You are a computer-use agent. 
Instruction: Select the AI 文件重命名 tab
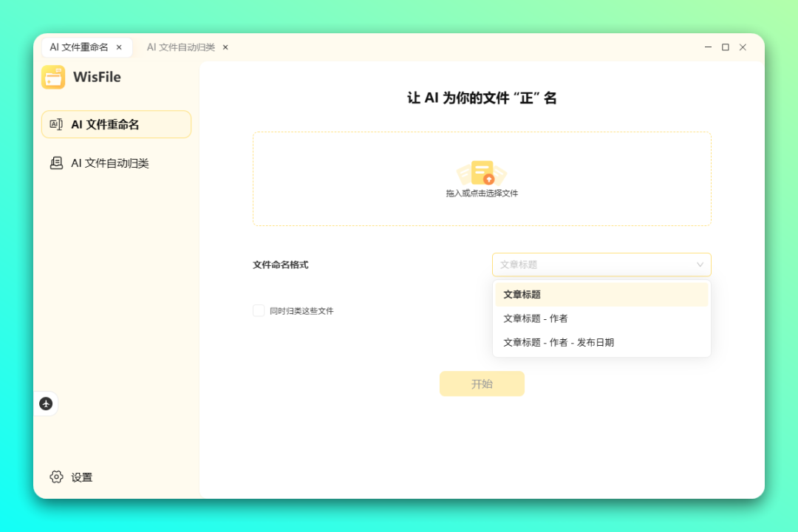[x=79, y=47]
